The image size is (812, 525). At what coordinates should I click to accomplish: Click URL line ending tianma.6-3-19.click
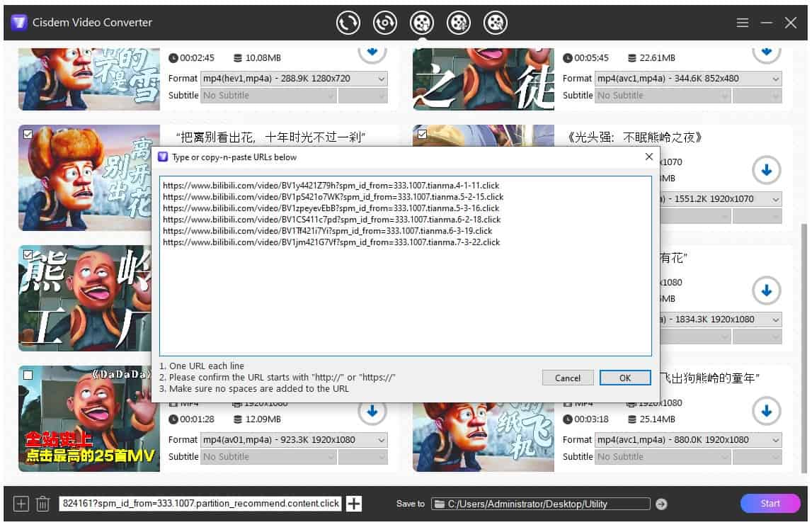coord(327,231)
